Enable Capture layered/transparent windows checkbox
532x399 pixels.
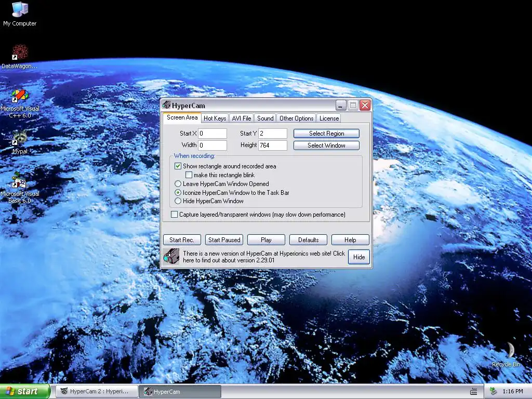click(175, 215)
